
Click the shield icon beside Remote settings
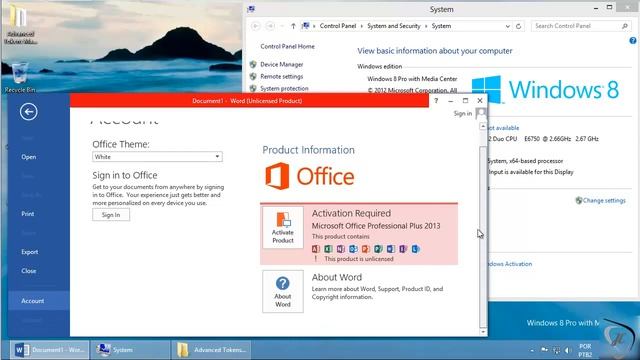(x=253, y=76)
